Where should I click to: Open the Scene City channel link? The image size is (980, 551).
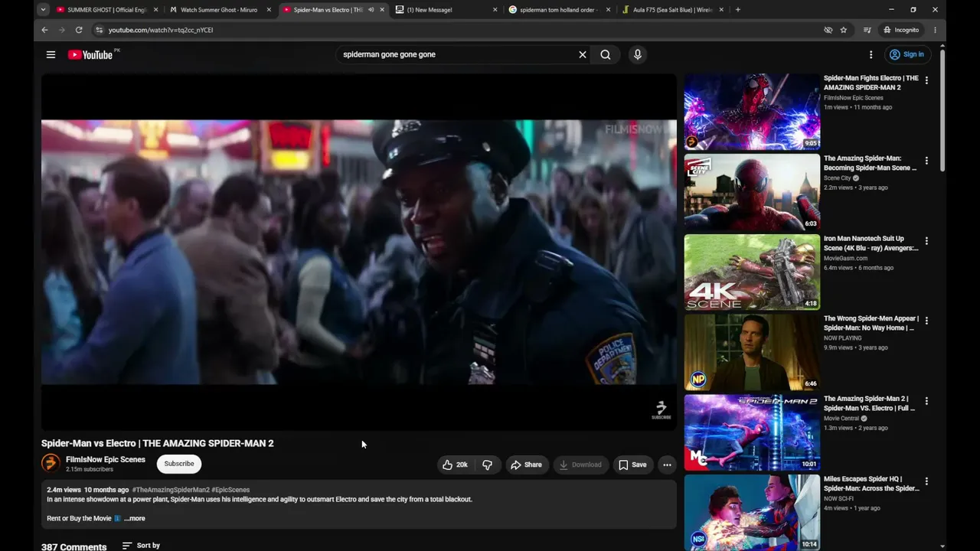point(838,178)
